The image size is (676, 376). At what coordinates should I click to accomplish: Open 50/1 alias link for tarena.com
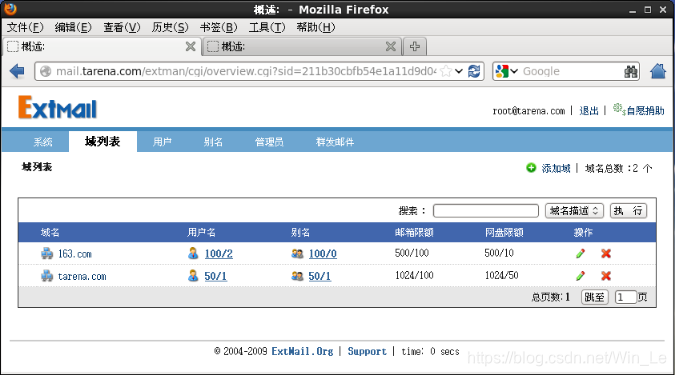click(319, 276)
